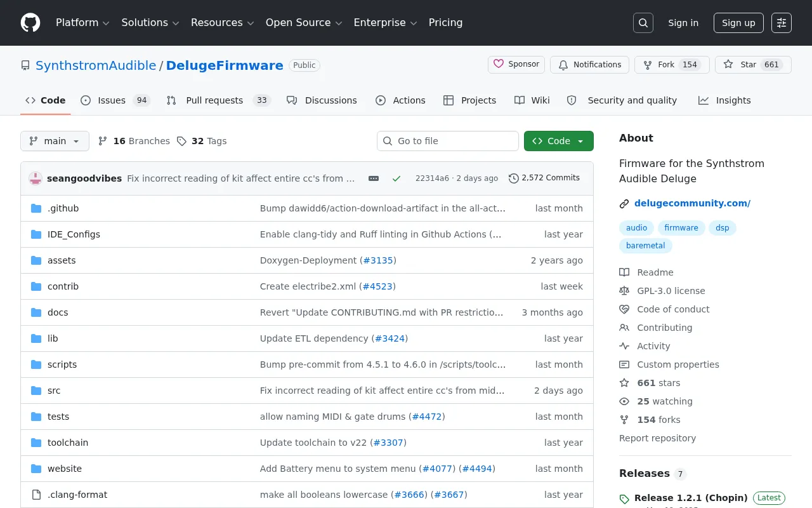Expand the main branch selector
Screen dimensions: 812x508
tap(55, 141)
